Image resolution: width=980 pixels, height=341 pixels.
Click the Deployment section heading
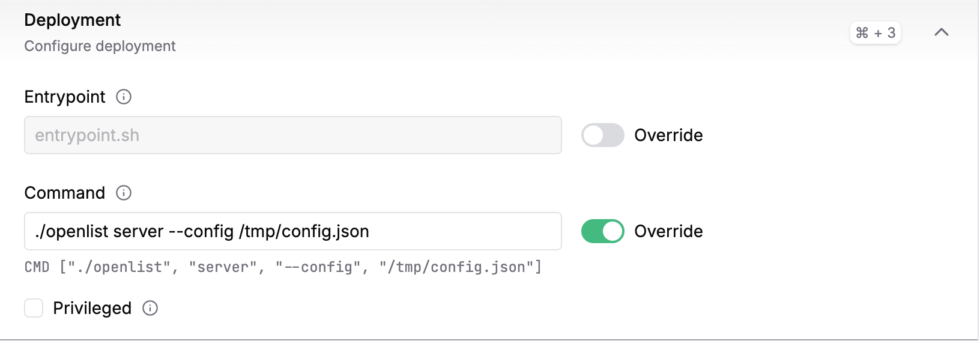click(72, 20)
